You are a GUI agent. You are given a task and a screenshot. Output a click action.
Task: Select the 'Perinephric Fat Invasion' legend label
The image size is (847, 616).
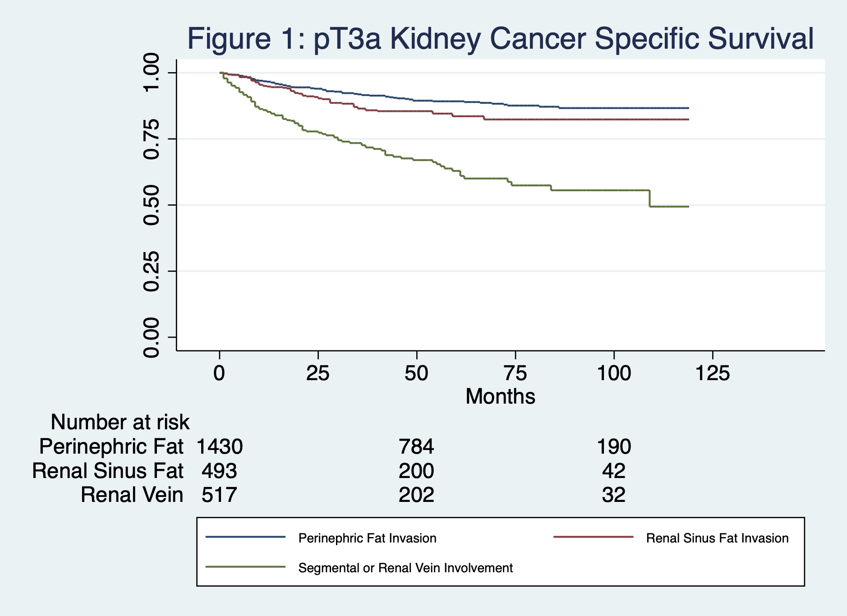pos(367,538)
